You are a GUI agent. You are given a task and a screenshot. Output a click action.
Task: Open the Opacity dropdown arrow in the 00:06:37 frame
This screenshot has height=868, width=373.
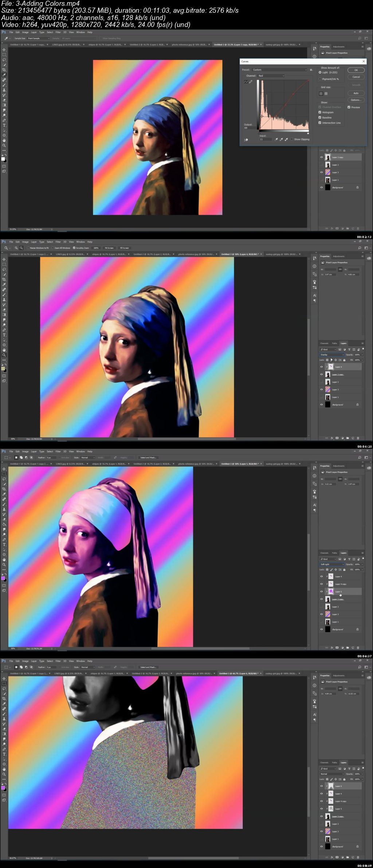[x=362, y=564]
